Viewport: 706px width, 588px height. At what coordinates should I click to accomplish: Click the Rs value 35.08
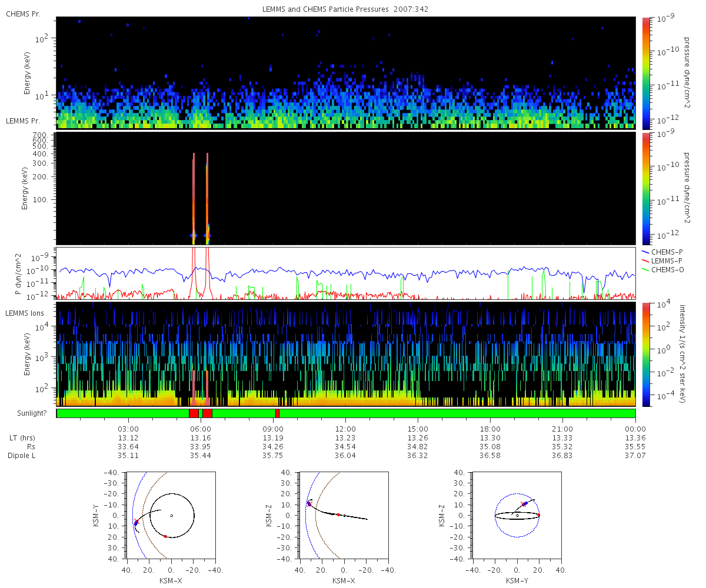[x=490, y=446]
